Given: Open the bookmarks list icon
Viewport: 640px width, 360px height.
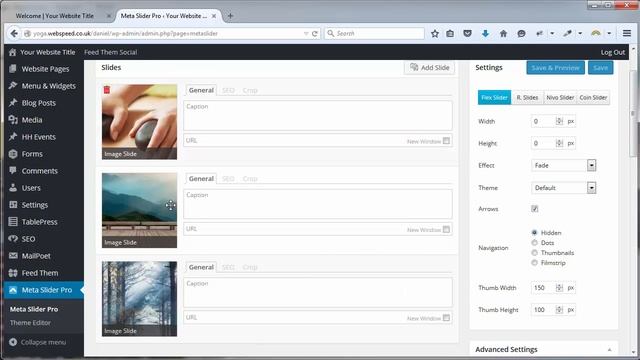Looking at the screenshot, I should [450, 33].
